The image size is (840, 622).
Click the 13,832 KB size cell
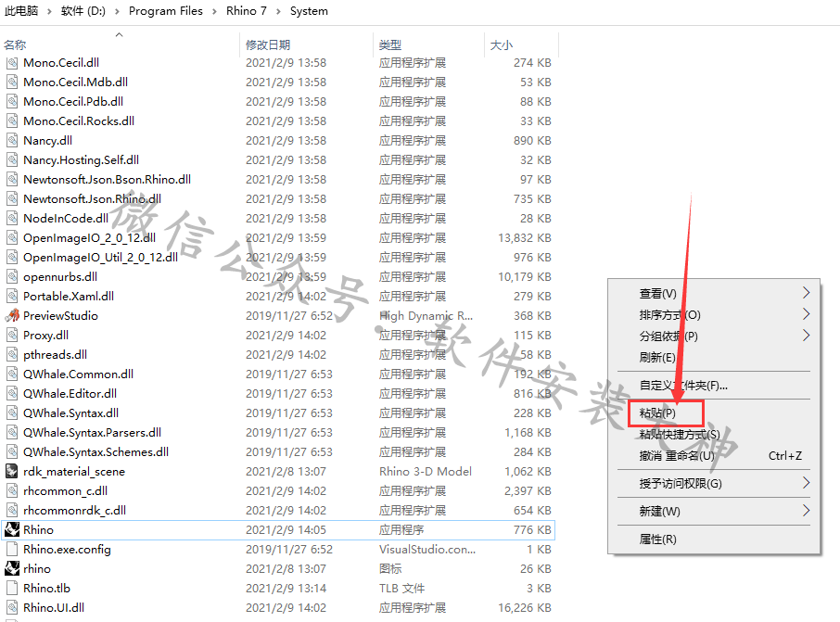click(x=525, y=238)
